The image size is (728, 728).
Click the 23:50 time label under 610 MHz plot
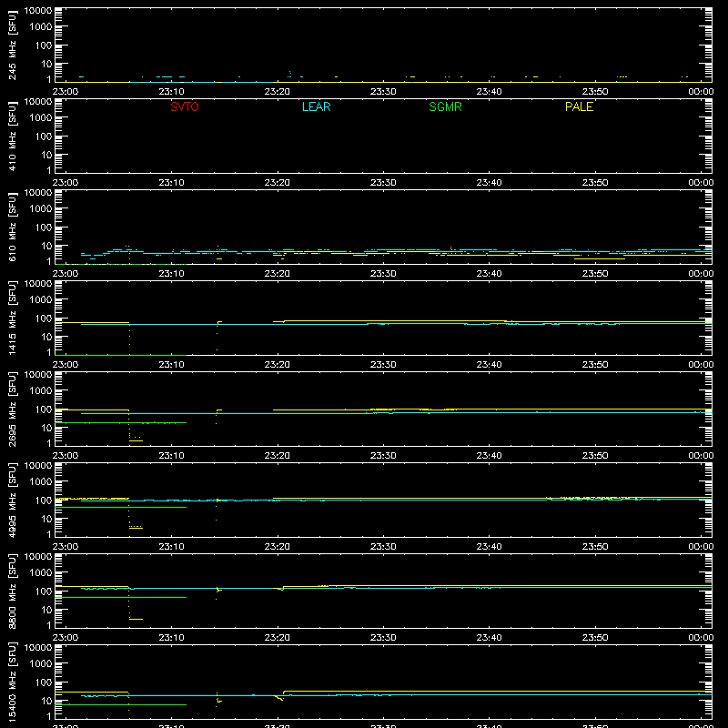point(595,274)
